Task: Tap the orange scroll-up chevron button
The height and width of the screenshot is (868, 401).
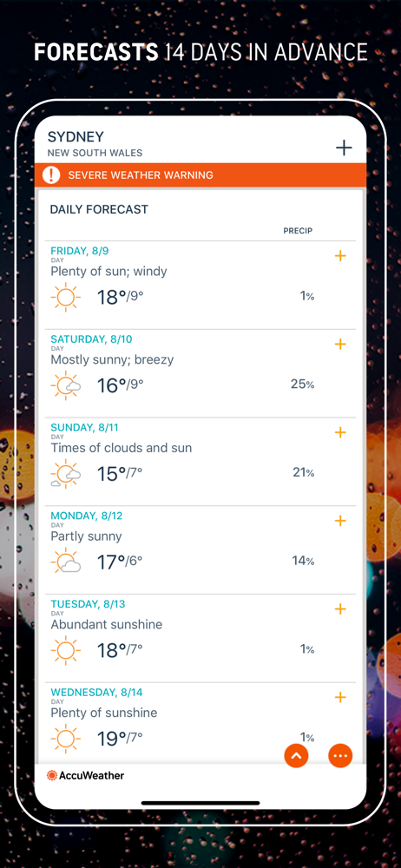Action: coord(296,756)
